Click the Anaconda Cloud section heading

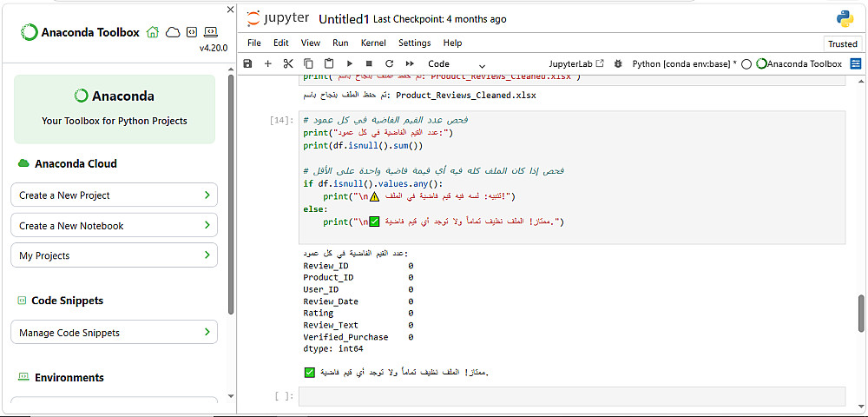point(76,163)
